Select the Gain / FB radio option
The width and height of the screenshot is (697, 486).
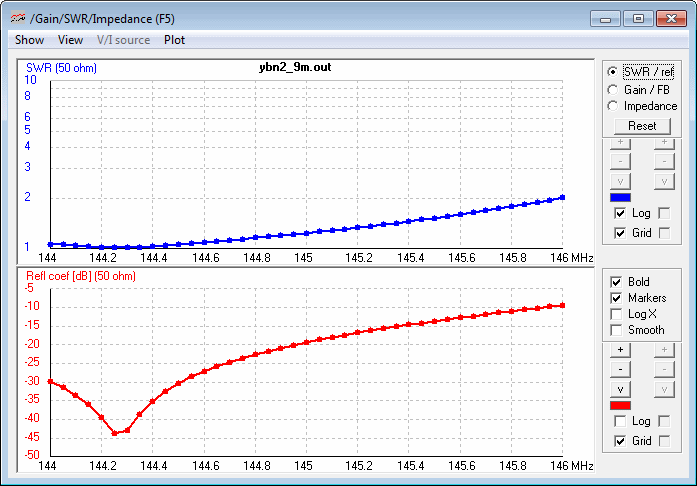coord(613,90)
